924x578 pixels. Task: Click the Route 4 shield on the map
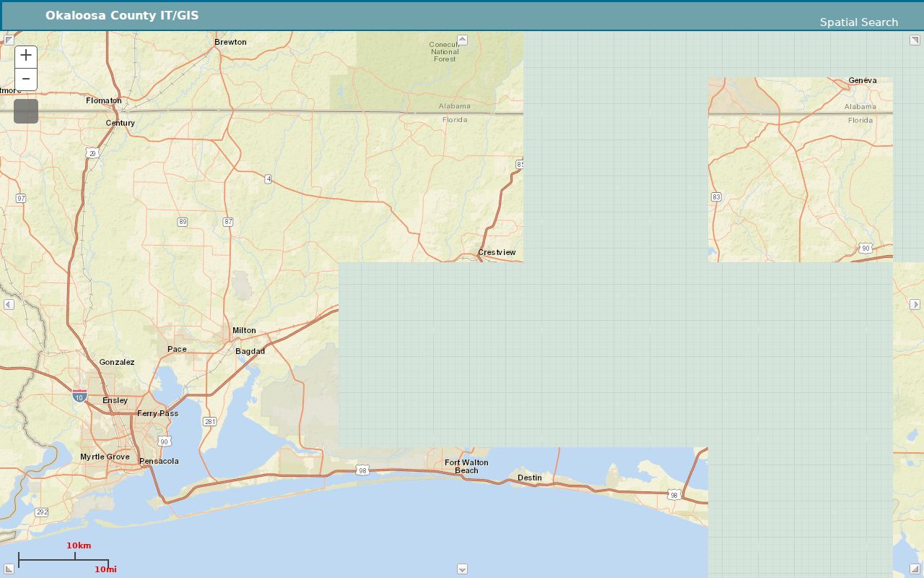point(268,178)
